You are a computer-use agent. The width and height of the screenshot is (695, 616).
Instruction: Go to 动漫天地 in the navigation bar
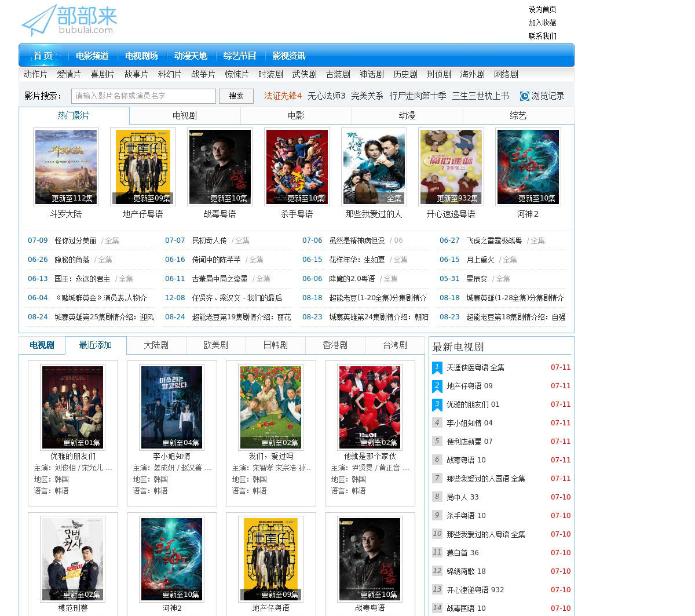tap(191, 56)
